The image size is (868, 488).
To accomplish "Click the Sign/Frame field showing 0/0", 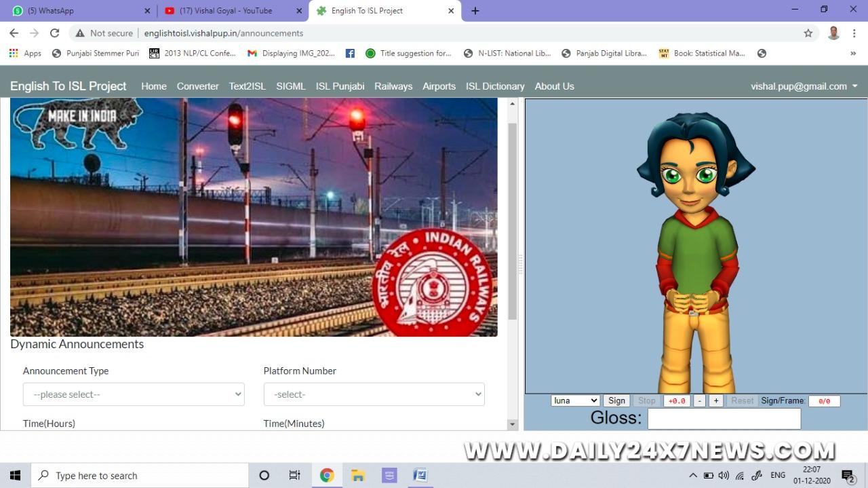I will (x=824, y=401).
